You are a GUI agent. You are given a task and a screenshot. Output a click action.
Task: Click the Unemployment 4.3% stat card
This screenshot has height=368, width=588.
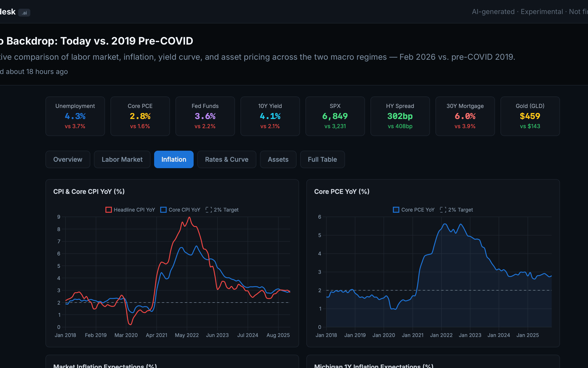tap(75, 116)
